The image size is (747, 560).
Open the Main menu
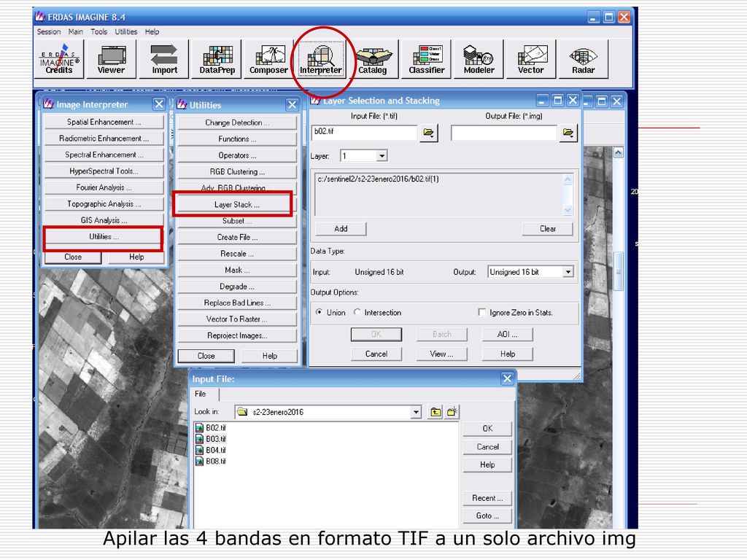(75, 31)
